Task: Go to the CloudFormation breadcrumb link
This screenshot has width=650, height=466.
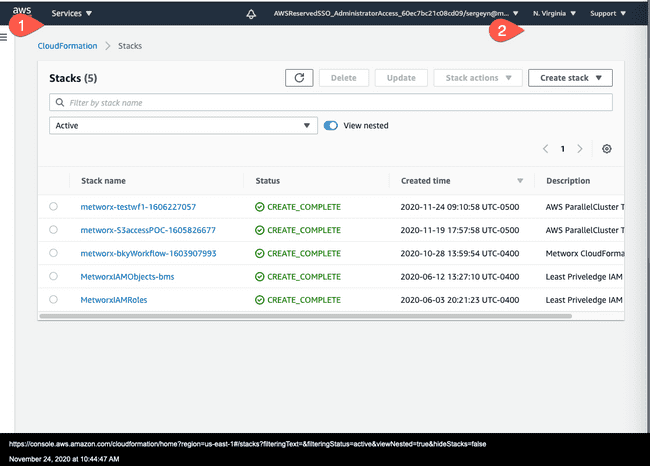Action: (67, 46)
